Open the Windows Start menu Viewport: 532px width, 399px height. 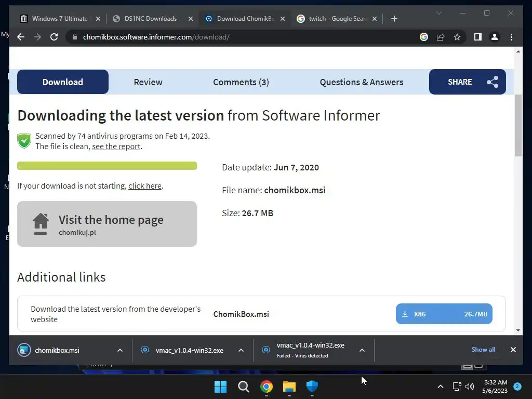220,387
